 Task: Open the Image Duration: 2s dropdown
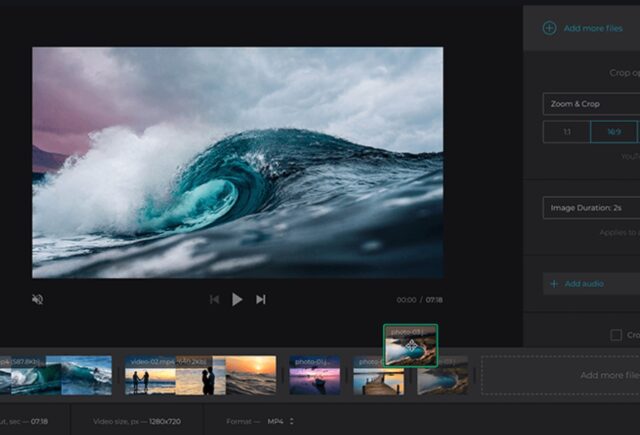click(591, 208)
